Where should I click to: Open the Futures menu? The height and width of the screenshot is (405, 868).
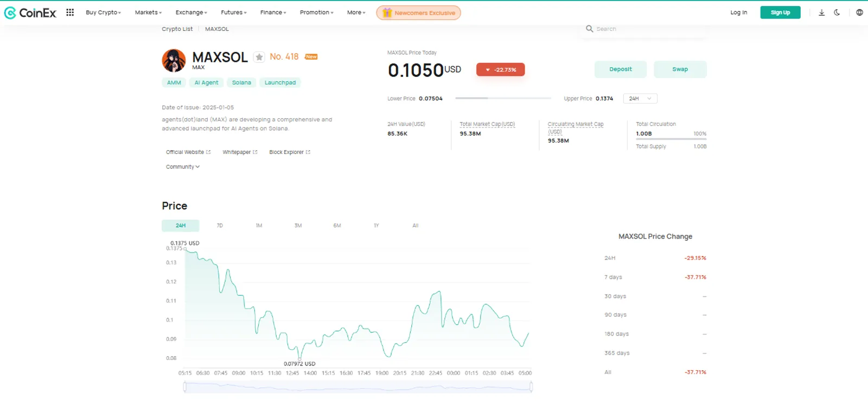233,12
